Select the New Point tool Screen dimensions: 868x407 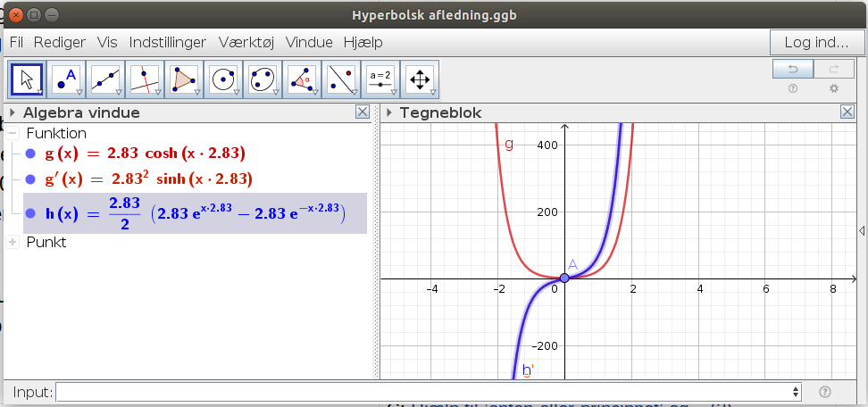point(66,80)
